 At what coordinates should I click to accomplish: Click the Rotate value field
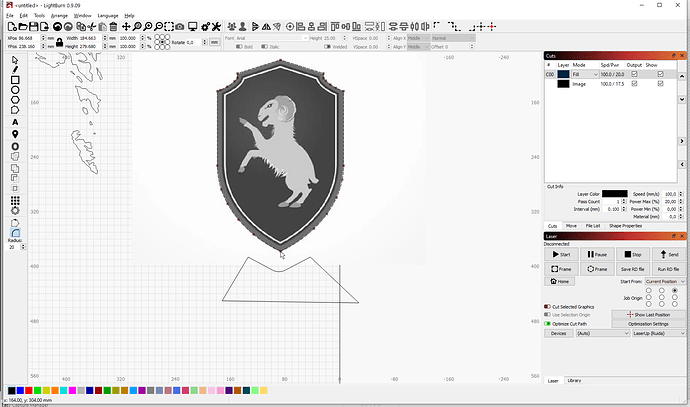pos(194,42)
